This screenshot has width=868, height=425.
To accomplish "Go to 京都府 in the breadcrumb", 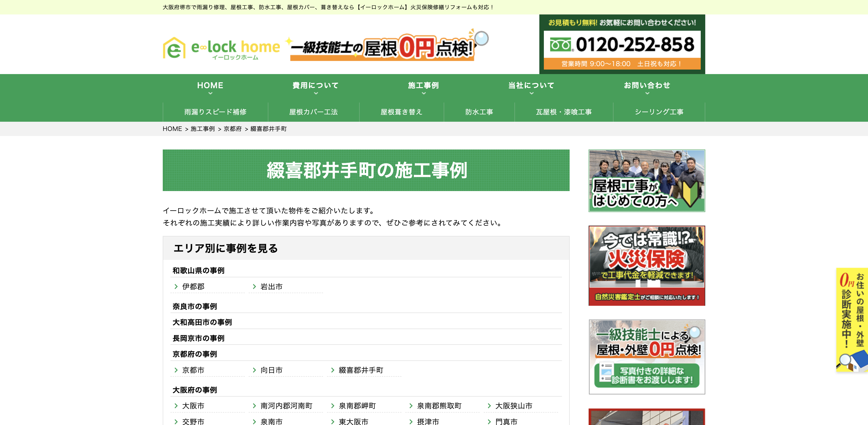I will tap(233, 129).
